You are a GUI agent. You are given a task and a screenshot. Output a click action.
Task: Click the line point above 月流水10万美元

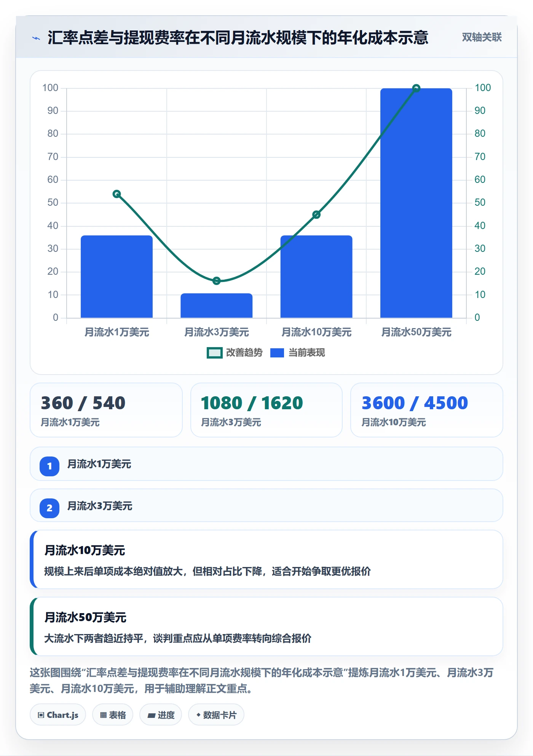pyautogui.click(x=316, y=215)
